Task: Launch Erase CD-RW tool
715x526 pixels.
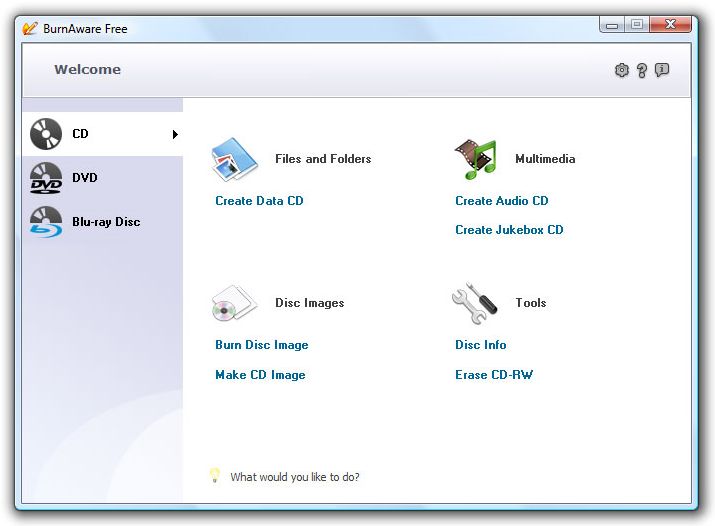Action: click(x=494, y=375)
